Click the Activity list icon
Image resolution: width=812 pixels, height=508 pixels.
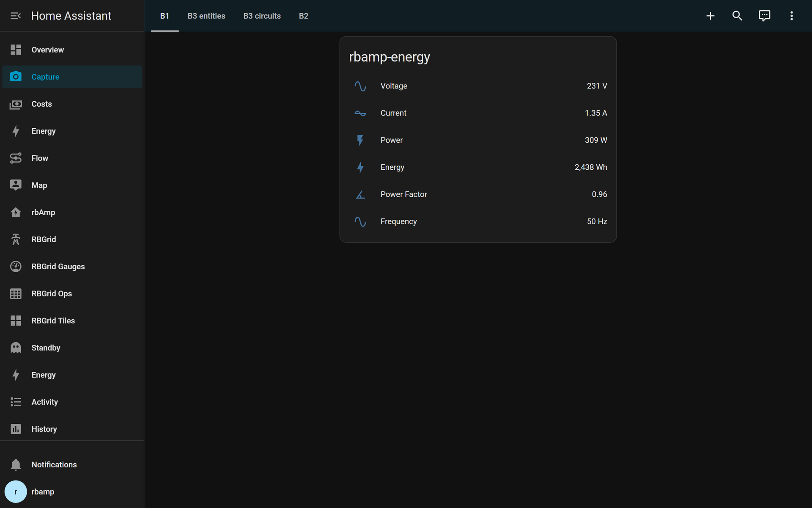16,402
